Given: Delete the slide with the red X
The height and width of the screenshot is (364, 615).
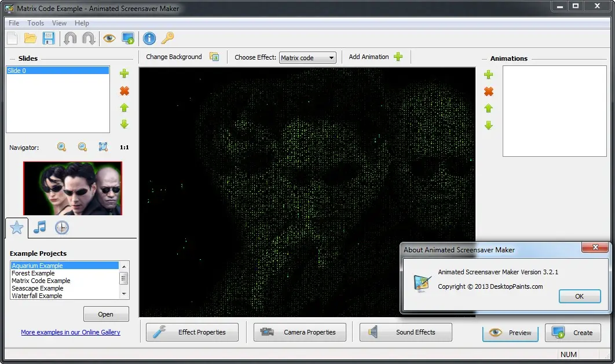Looking at the screenshot, I should click(x=125, y=91).
